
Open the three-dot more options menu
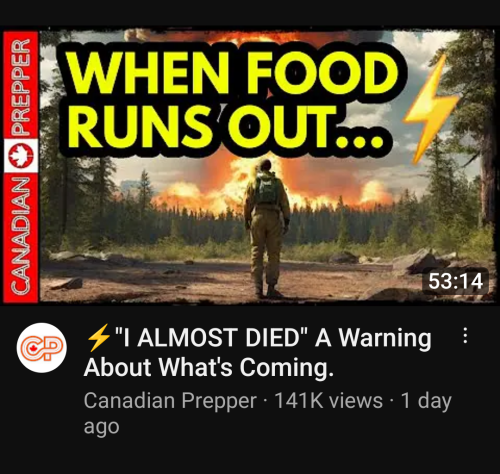click(465, 336)
